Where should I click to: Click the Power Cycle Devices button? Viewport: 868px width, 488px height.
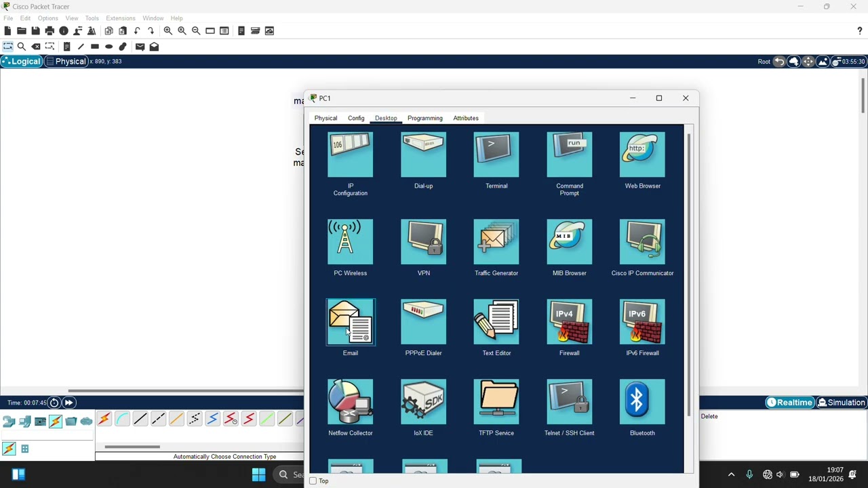(x=54, y=403)
